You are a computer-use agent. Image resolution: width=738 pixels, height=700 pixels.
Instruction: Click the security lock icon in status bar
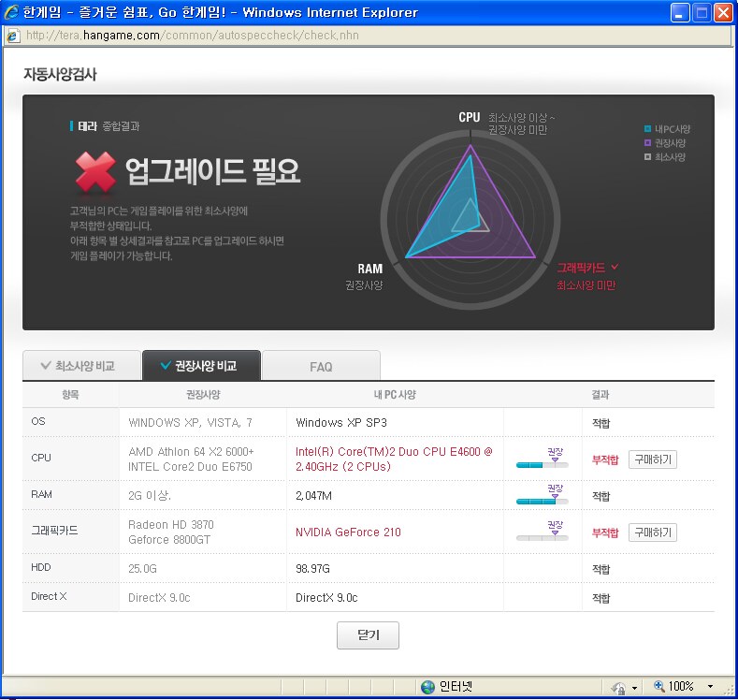(619, 687)
